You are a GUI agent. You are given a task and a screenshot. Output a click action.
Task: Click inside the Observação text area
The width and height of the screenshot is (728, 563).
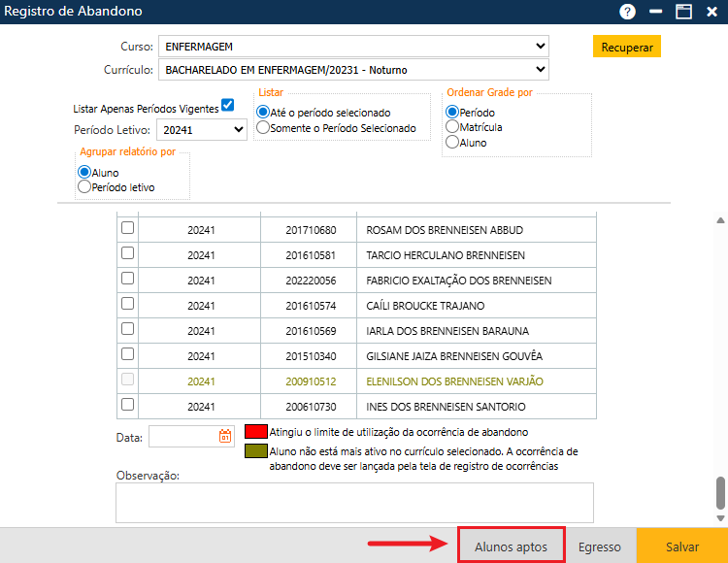click(354, 503)
